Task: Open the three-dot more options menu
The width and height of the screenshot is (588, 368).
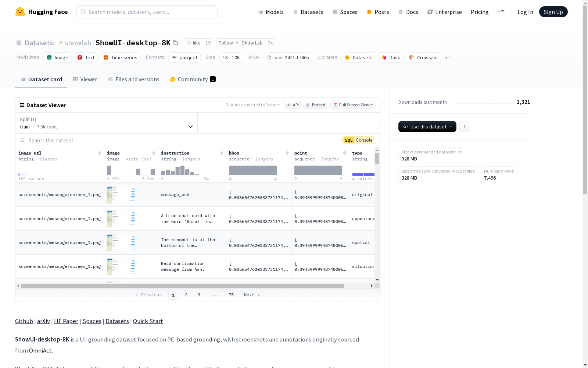Action: point(465,127)
